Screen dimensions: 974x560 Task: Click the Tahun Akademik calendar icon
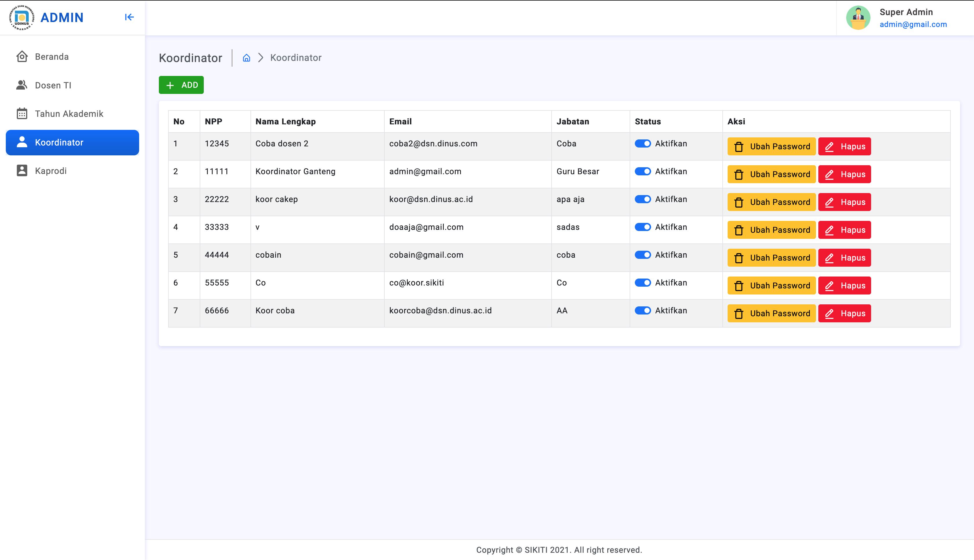point(22,113)
